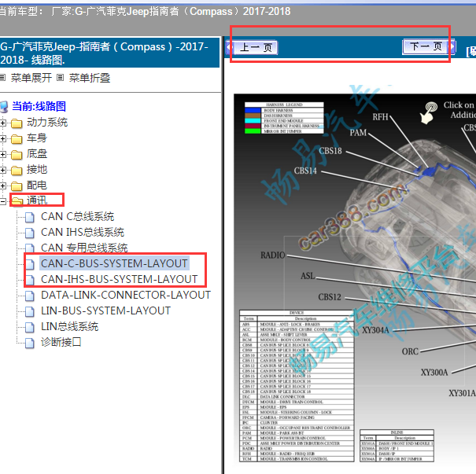Expand the 接地 folder node
The width and height of the screenshot is (476, 474).
click(x=2, y=170)
